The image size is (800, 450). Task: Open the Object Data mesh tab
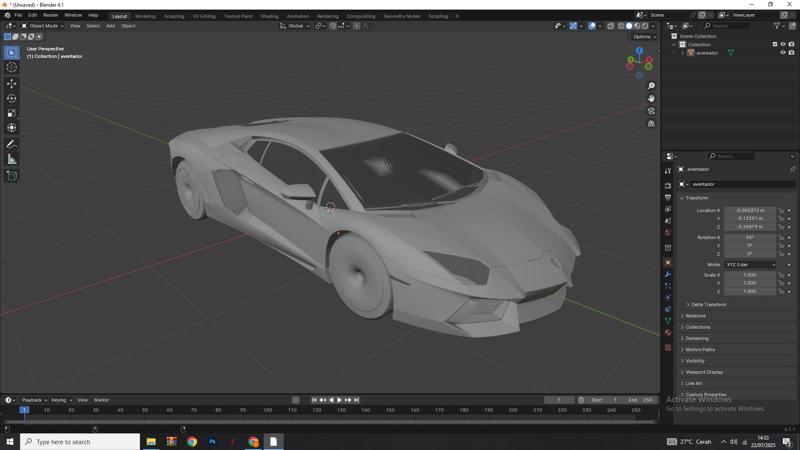(668, 321)
